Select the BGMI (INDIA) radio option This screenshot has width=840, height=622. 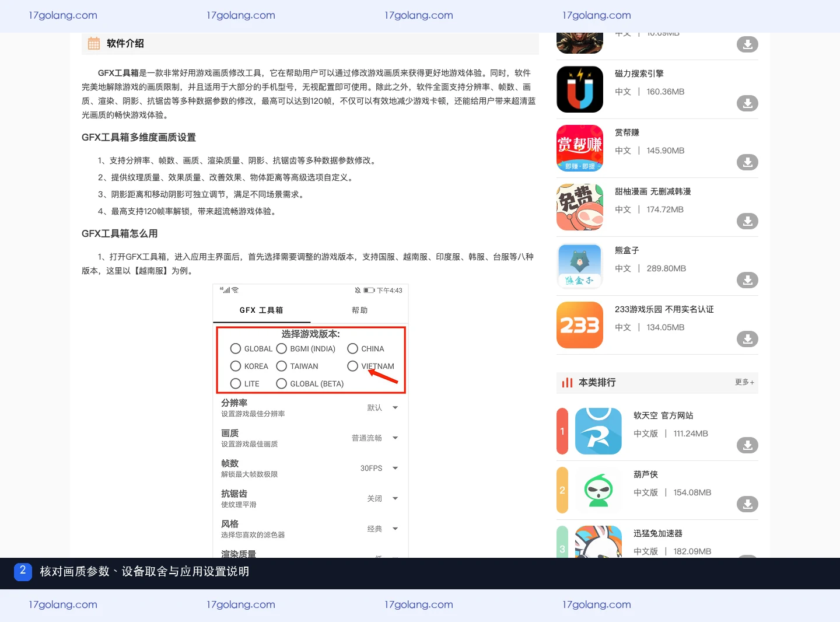(282, 349)
